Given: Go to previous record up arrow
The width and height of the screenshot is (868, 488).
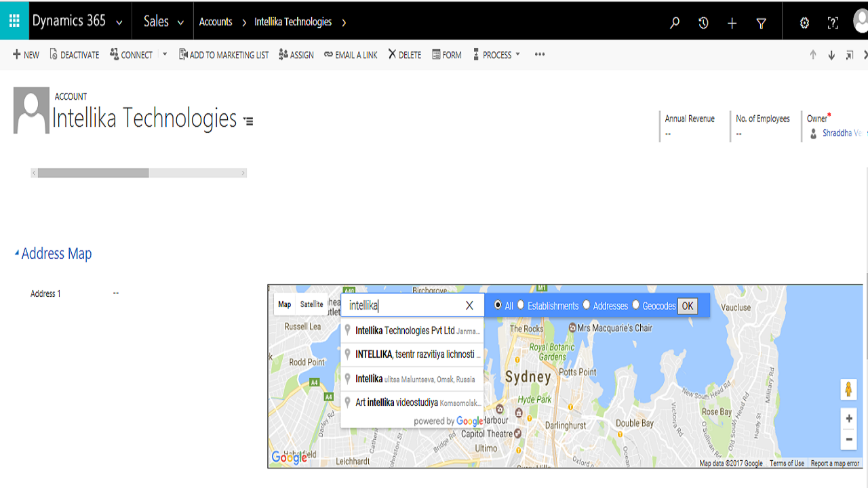Looking at the screenshot, I should click(x=813, y=56).
